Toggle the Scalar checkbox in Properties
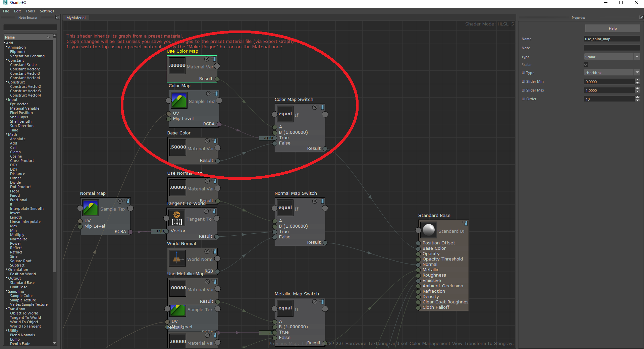This screenshot has width=644, height=349. (586, 65)
